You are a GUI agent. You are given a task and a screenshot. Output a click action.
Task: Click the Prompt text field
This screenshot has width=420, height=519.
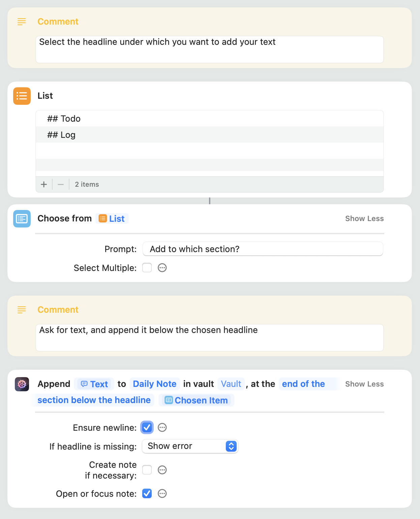[263, 249]
